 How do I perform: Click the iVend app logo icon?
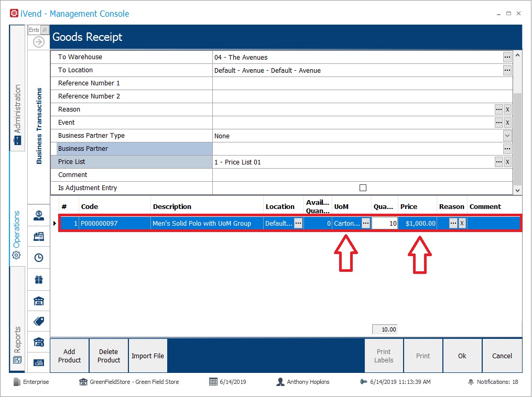(14, 14)
